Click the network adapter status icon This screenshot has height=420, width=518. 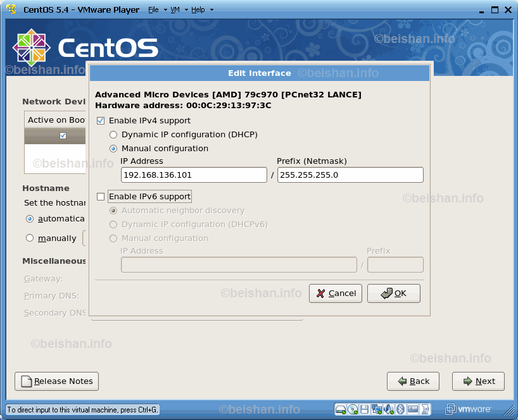coord(377,409)
